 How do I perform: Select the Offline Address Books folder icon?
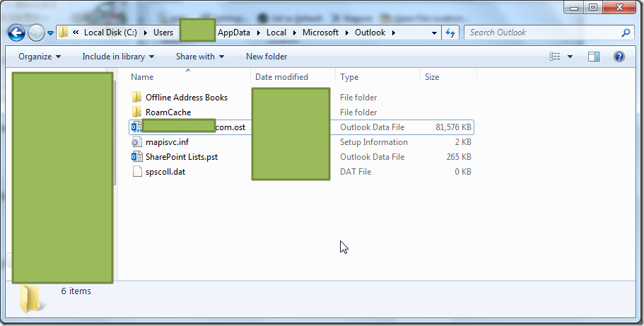point(136,98)
